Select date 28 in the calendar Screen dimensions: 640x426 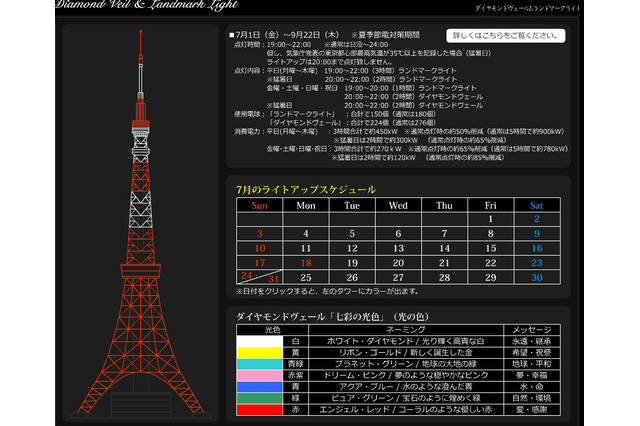click(x=444, y=278)
